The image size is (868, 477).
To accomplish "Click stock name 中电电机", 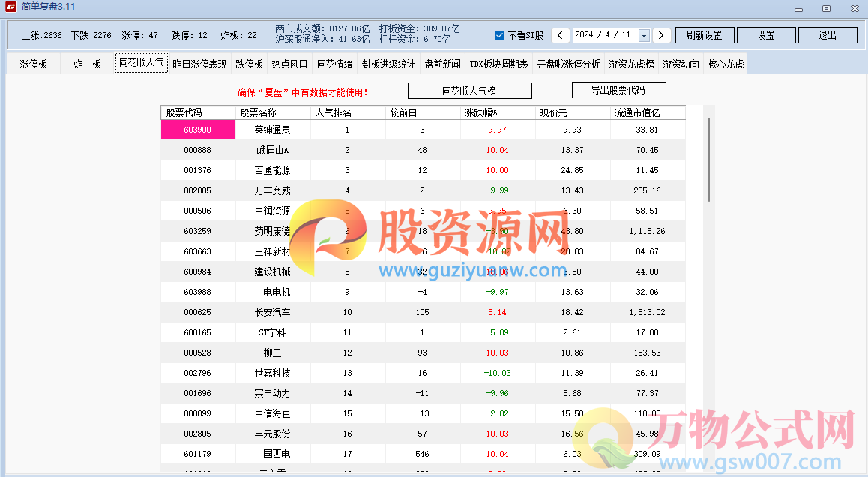I will coord(272,292).
